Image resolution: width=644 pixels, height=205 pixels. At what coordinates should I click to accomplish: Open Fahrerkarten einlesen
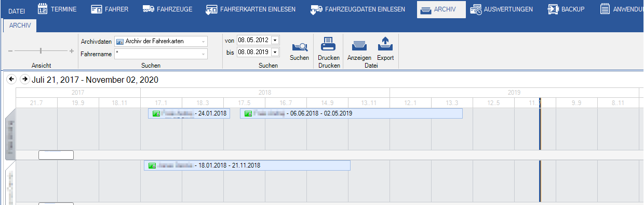(x=250, y=9)
